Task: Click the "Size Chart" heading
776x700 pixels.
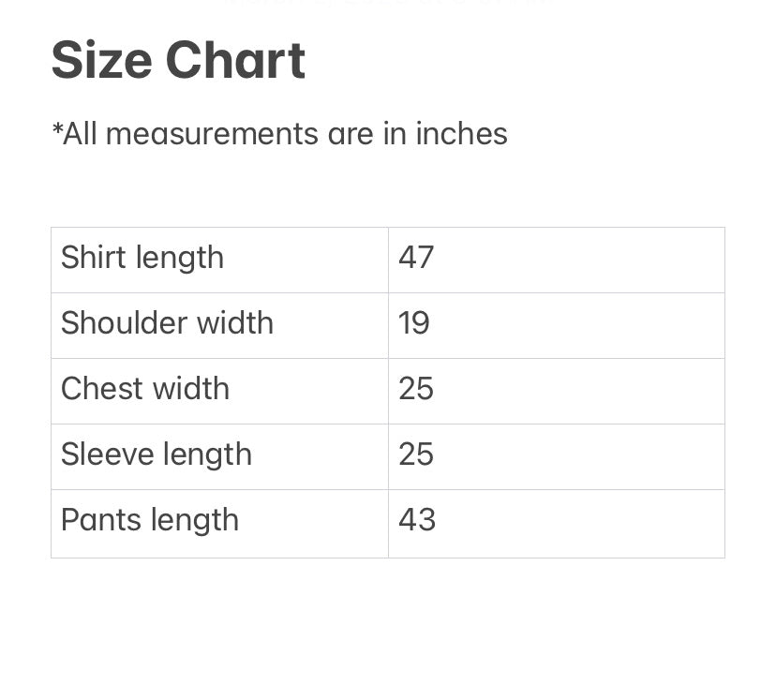Action: [x=178, y=61]
